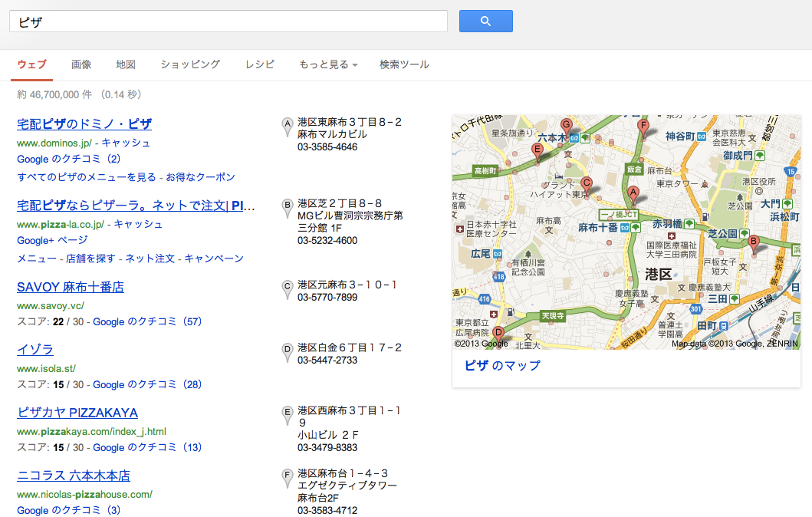812x517 pixels.
Task: Click list marker B beside the Pizza-La address
Action: (x=288, y=208)
